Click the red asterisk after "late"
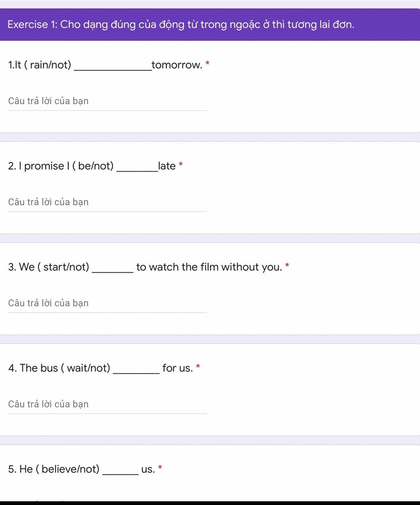420x505 pixels. 181,165
